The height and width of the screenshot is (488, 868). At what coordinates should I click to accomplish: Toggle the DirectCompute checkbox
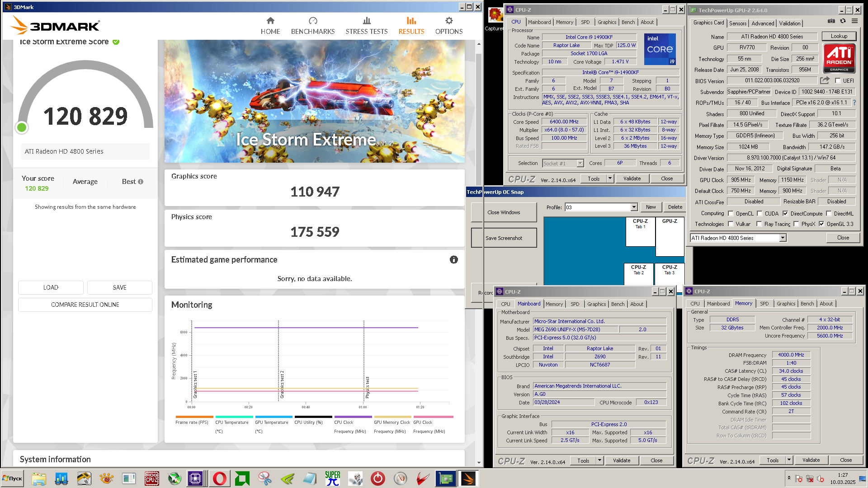pos(785,213)
